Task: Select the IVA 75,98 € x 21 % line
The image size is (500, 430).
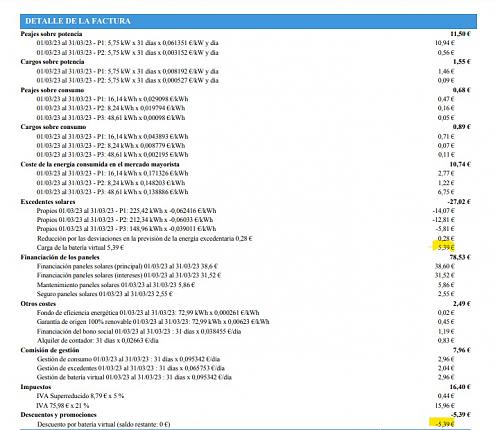Action: click(63, 406)
